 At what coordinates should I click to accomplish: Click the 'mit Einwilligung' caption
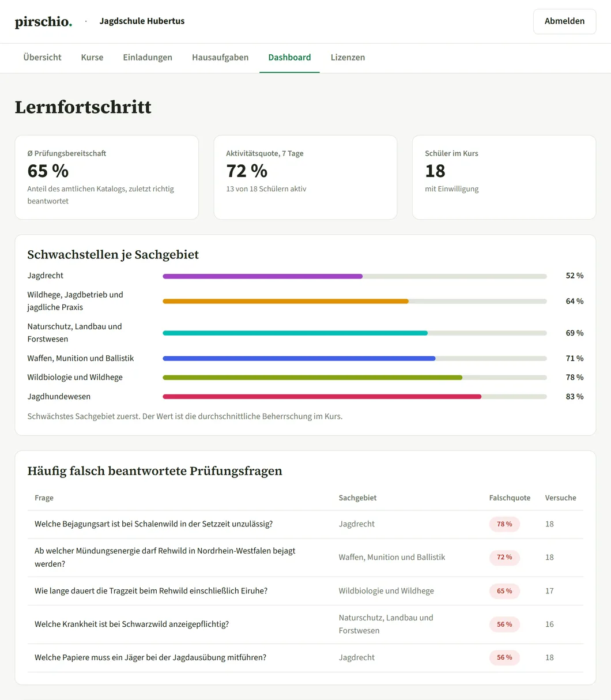[452, 189]
